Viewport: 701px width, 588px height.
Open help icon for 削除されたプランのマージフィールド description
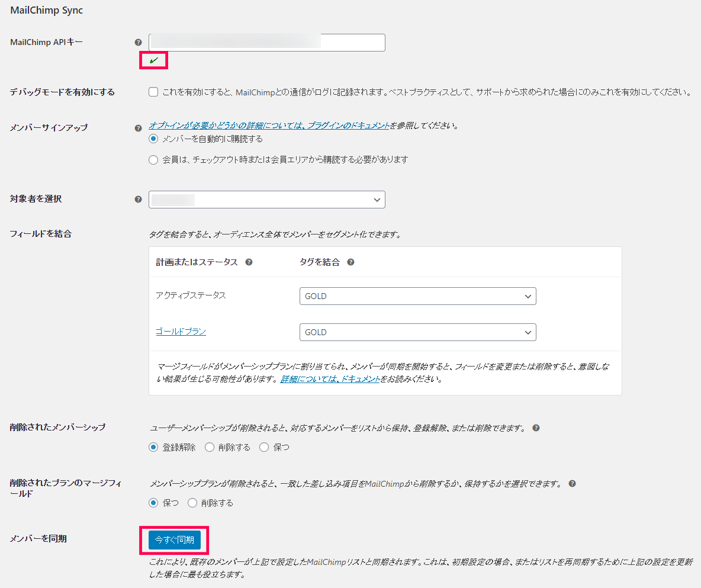pos(573,483)
